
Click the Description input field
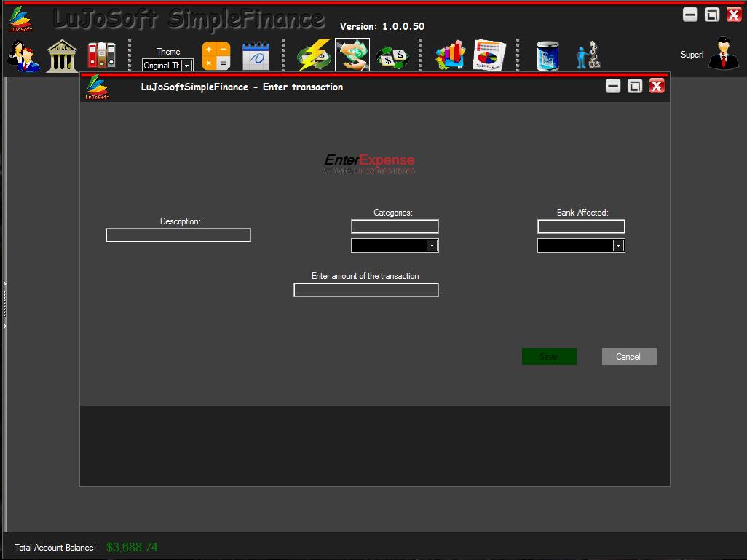pos(178,235)
